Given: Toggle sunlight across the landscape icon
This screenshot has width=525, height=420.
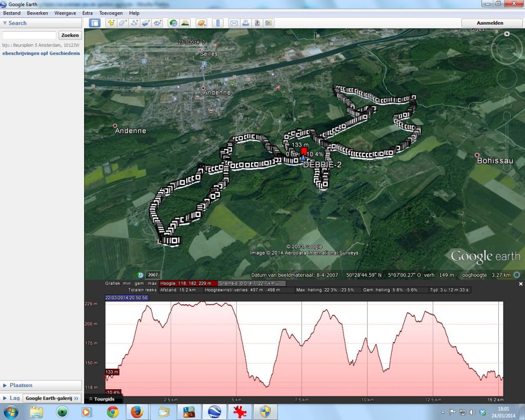Looking at the screenshot, I should (x=185, y=23).
